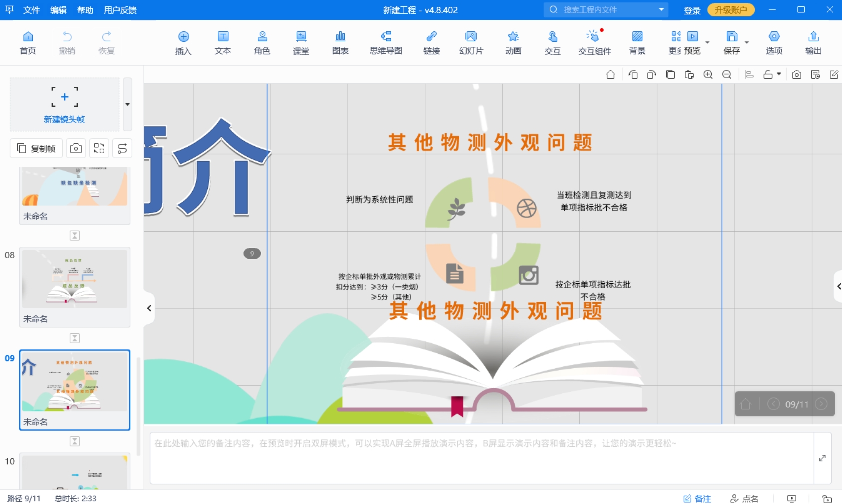Insert a 图表 chart
The height and width of the screenshot is (504, 842).
(340, 42)
